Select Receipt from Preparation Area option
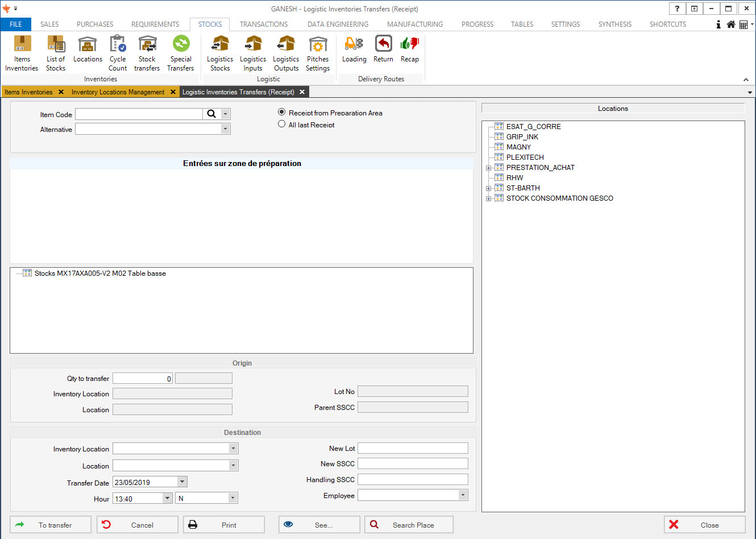The width and height of the screenshot is (756, 539). pyautogui.click(x=282, y=113)
